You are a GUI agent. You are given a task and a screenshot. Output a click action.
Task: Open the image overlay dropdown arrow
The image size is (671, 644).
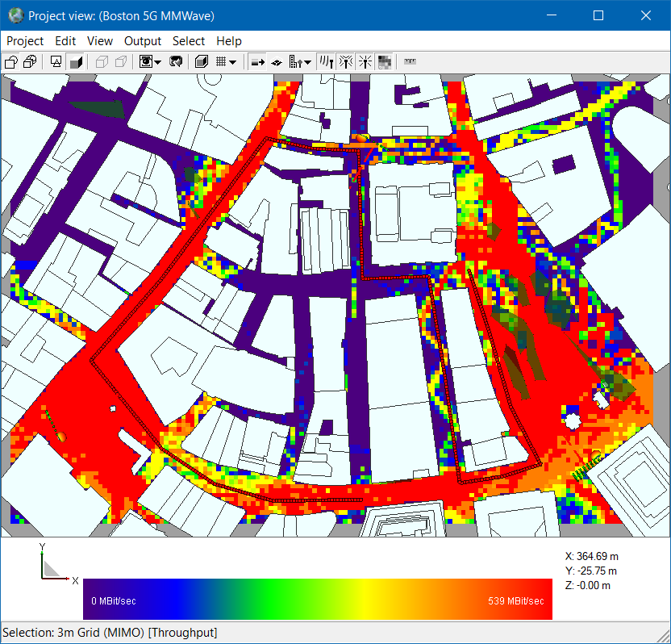coord(157,61)
